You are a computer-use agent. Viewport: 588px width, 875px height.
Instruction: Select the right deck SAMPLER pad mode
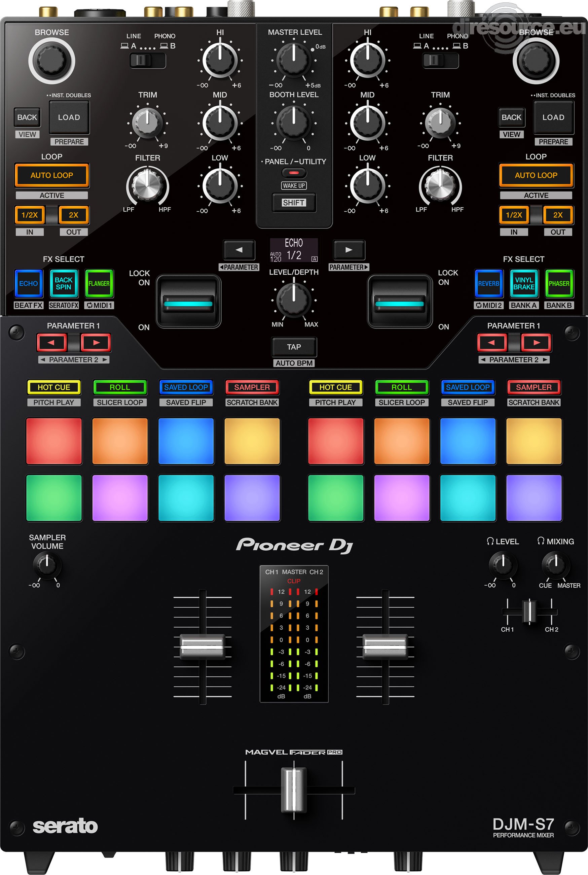click(534, 387)
